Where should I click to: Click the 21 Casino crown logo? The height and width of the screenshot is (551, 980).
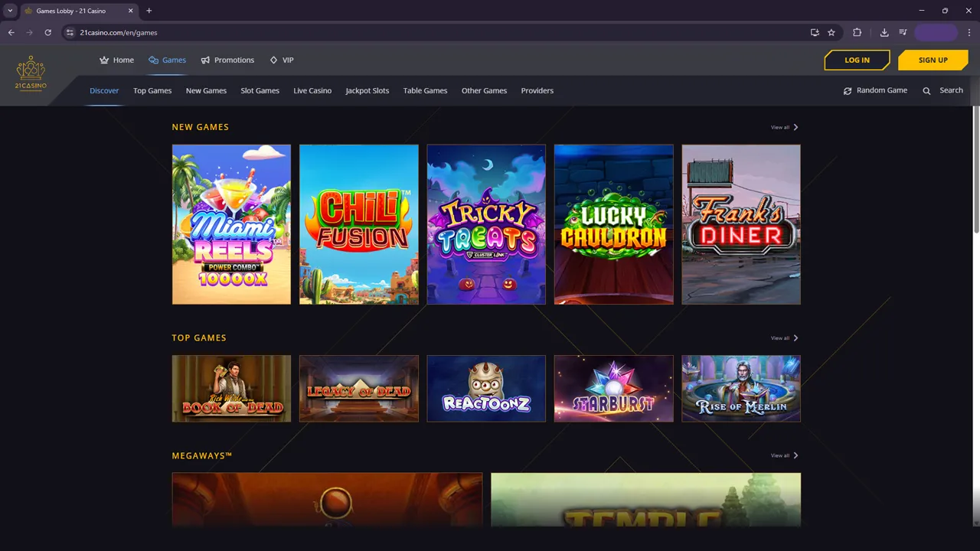pyautogui.click(x=31, y=73)
